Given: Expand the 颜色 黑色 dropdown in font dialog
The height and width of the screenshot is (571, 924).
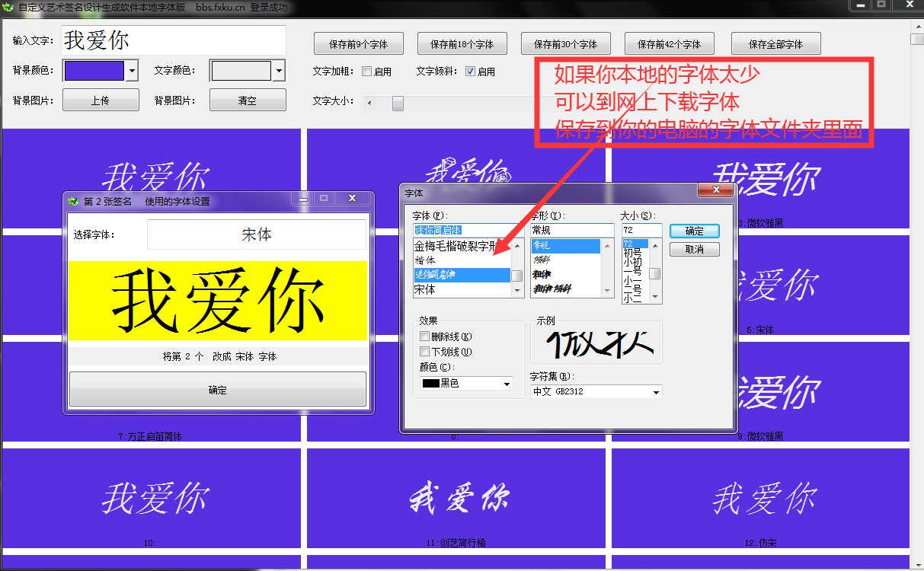Looking at the screenshot, I should [507, 384].
